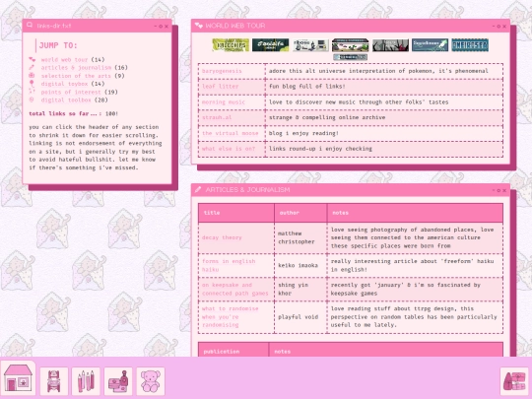The image size is (532, 399).
Task: Click the pencil icon in Articles & Journalism title bar
Action: tap(198, 189)
